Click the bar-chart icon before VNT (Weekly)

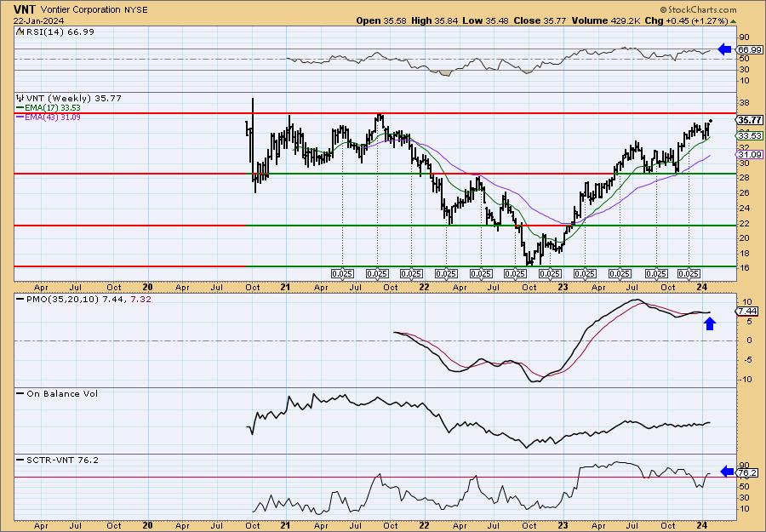click(x=20, y=98)
